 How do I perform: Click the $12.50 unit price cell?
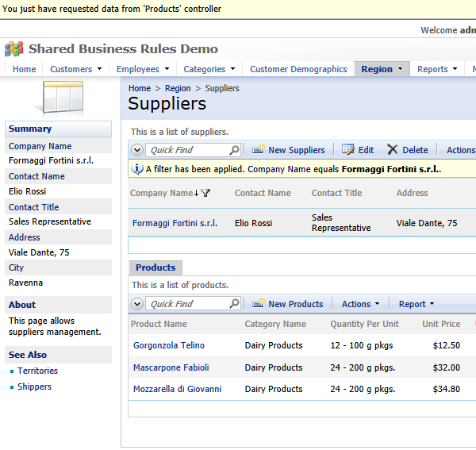coord(446,345)
